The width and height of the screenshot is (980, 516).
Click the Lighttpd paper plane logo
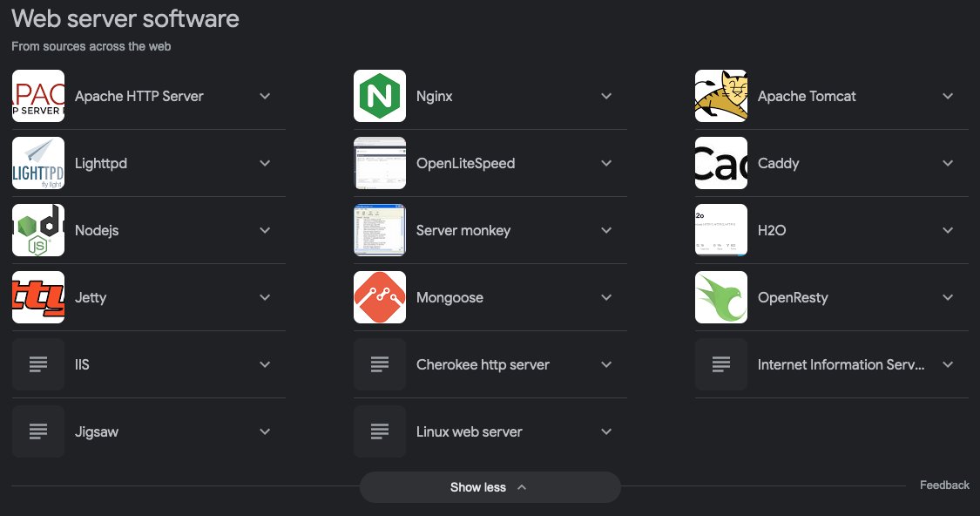38,163
